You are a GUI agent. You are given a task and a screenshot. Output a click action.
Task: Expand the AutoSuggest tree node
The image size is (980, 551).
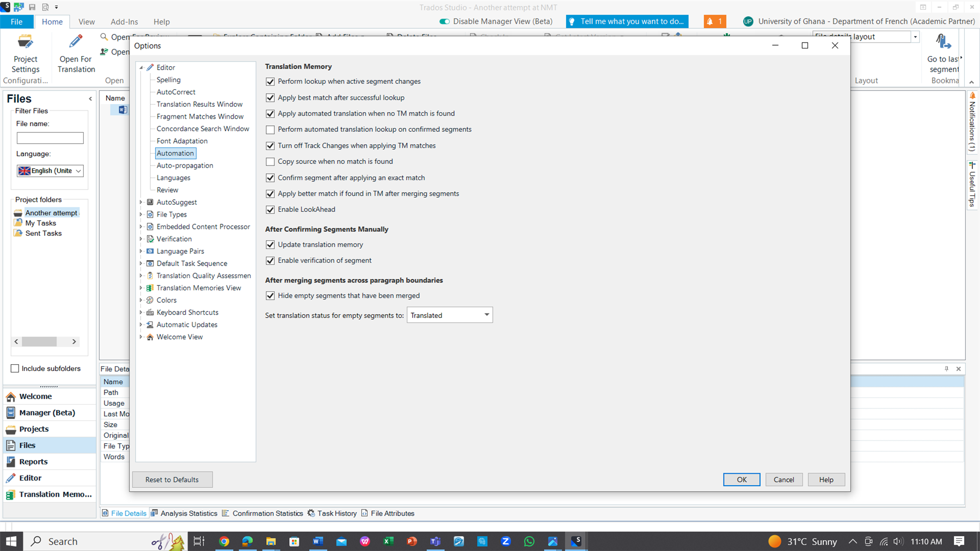141,202
